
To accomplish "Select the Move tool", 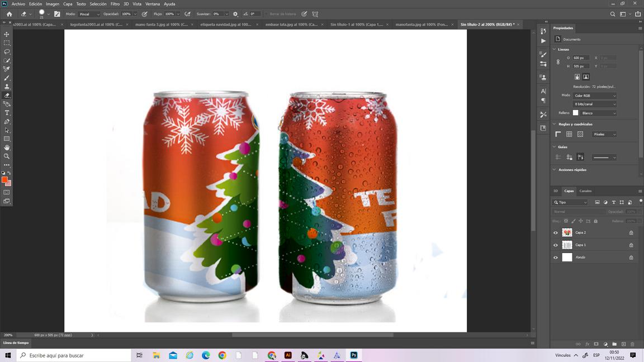I will (7, 34).
